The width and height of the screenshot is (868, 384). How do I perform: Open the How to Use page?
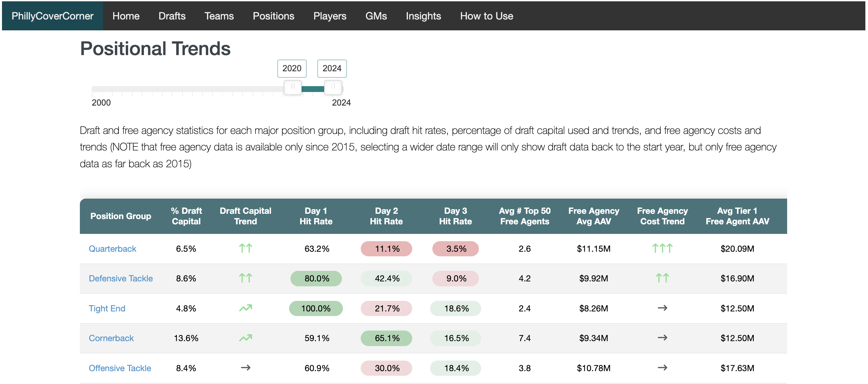click(486, 16)
